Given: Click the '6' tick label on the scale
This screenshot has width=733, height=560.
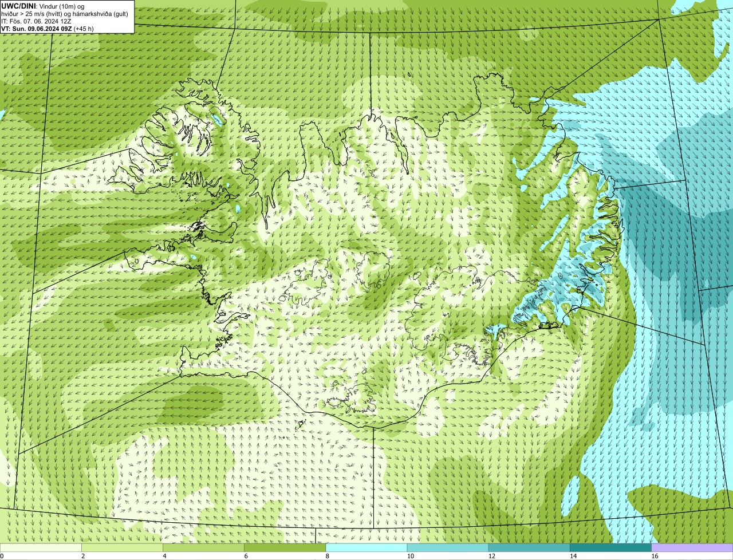Looking at the screenshot, I should click(246, 556).
